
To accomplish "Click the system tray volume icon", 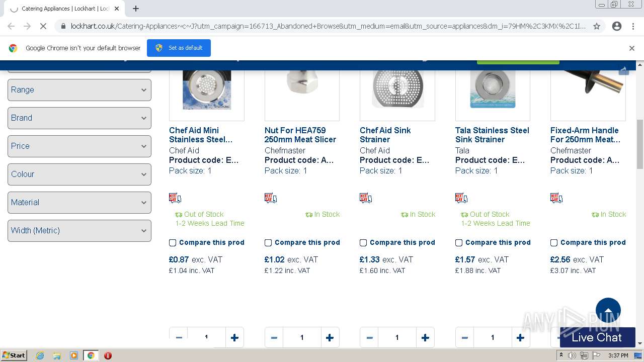I will (x=572, y=355).
